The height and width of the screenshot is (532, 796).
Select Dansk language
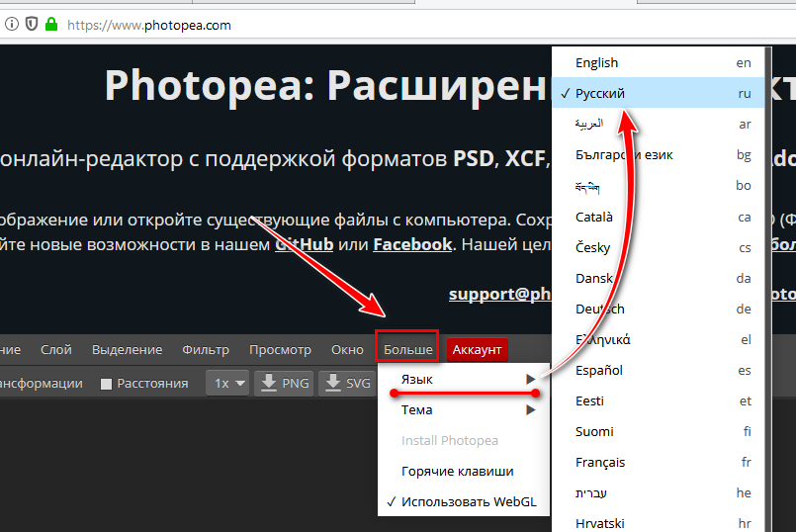coord(659,278)
